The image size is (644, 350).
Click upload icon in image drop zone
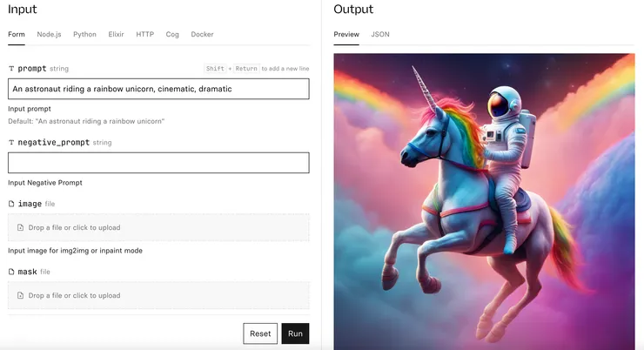point(20,227)
